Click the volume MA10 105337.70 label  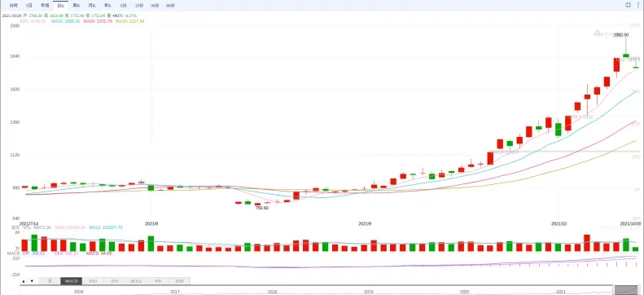point(107,227)
